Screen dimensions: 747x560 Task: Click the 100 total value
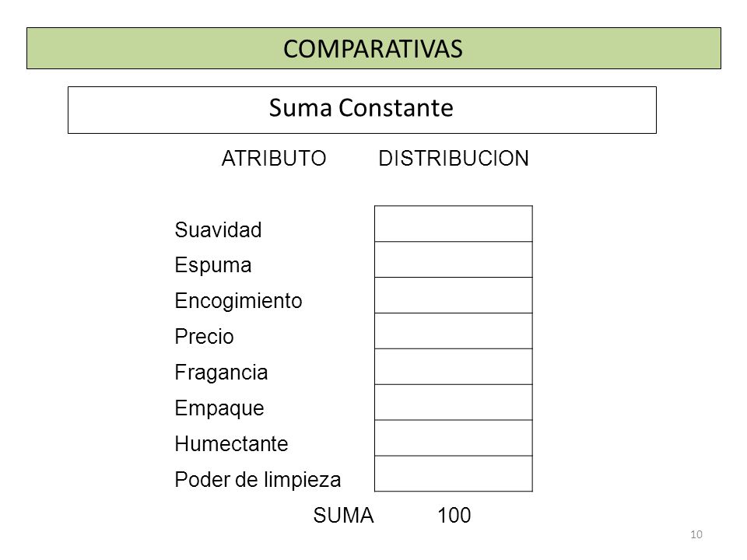(454, 515)
